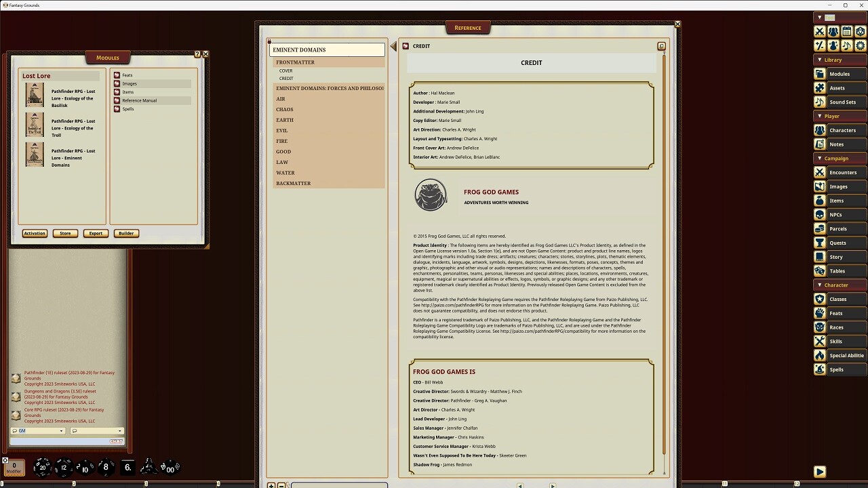Open the modifiers plus/minus icon

click(819, 45)
